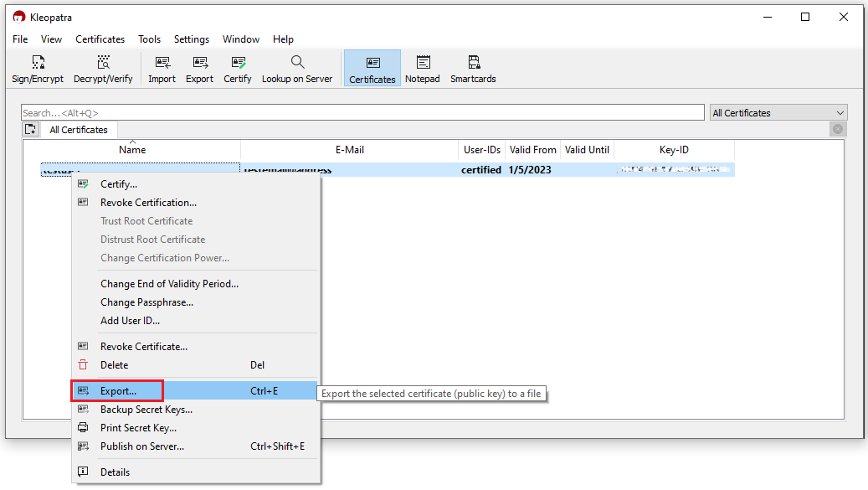Click the 'certified' cell in the row

click(481, 170)
